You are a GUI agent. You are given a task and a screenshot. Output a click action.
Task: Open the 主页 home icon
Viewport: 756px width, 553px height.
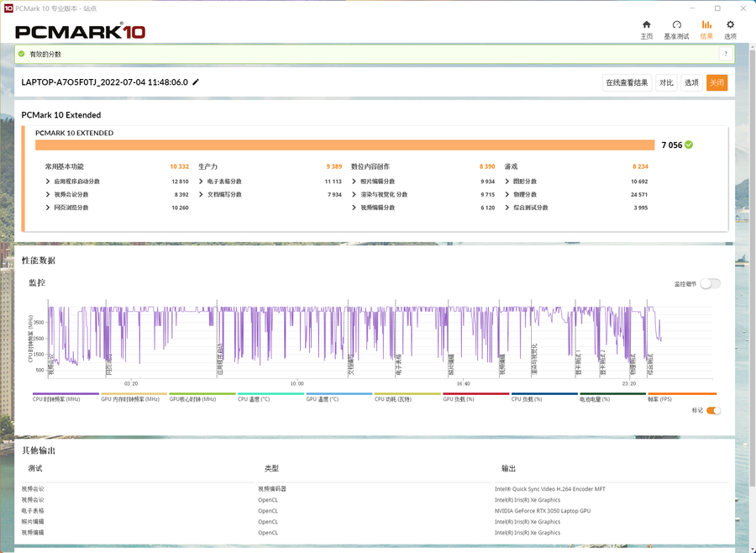click(646, 25)
